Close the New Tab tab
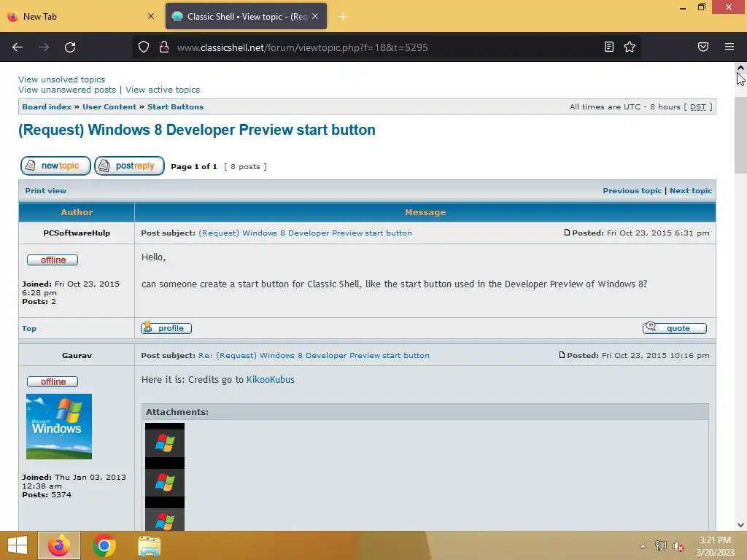Screen dimensions: 747x560 pos(150,16)
